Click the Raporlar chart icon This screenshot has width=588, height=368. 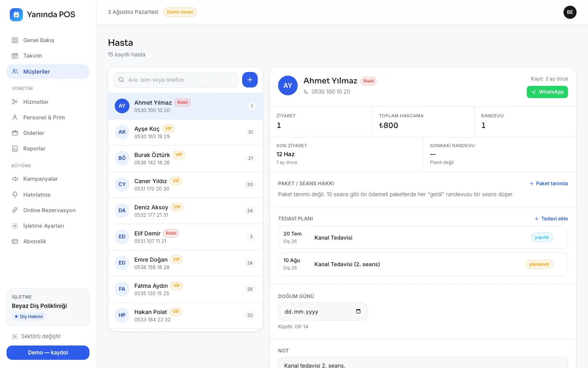click(x=15, y=148)
